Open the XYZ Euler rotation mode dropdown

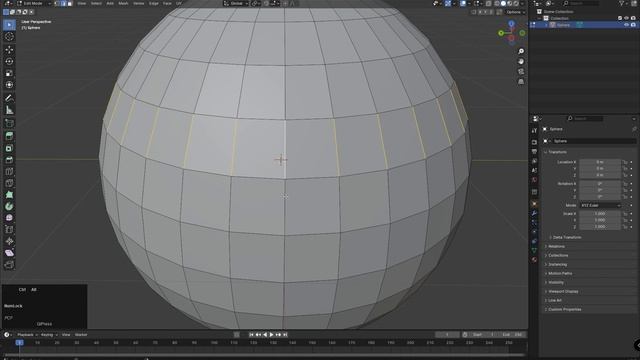600,205
